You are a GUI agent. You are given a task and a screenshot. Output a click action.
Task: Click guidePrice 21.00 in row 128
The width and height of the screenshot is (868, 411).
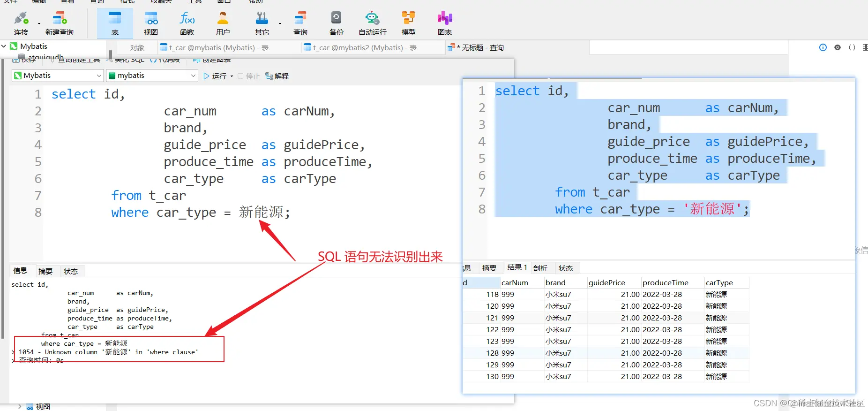pos(614,353)
